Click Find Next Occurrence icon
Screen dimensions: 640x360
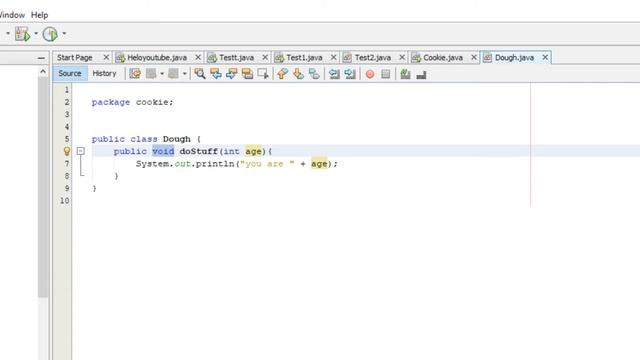[x=231, y=74]
